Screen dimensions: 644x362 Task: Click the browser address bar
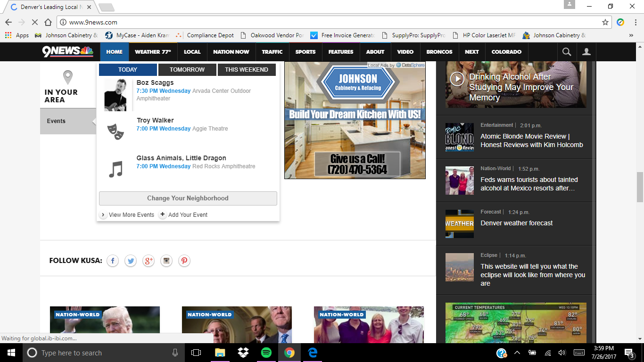pos(333,22)
